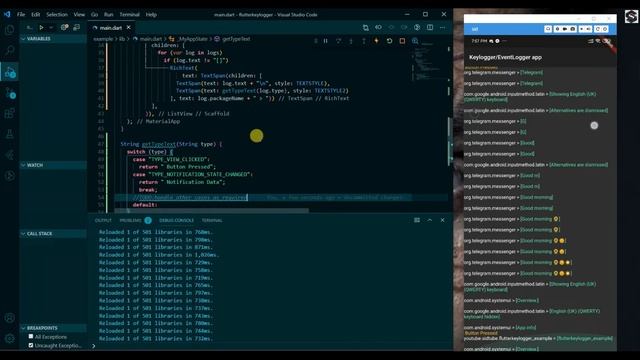640x360 pixels.
Task: Open the Selection menu
Action: coord(57,14)
